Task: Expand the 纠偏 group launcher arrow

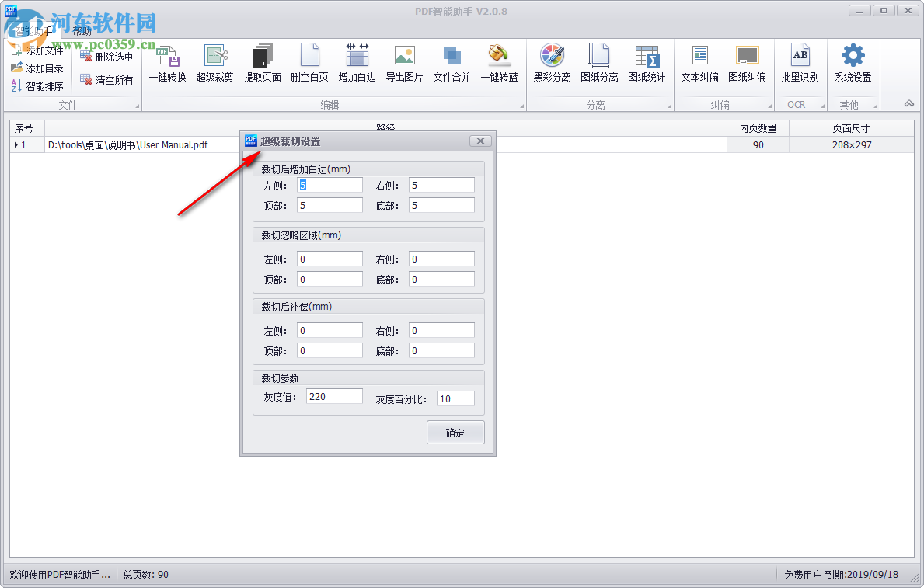Action: tap(769, 106)
